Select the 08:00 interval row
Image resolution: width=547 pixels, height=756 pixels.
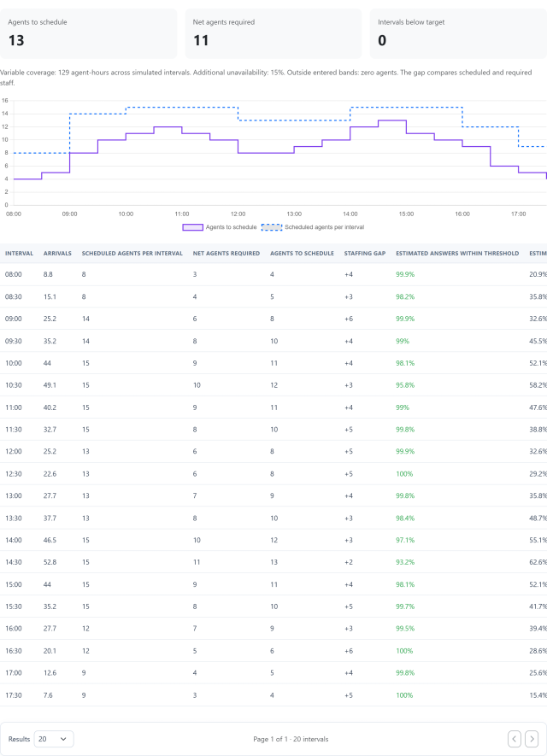[x=273, y=274]
